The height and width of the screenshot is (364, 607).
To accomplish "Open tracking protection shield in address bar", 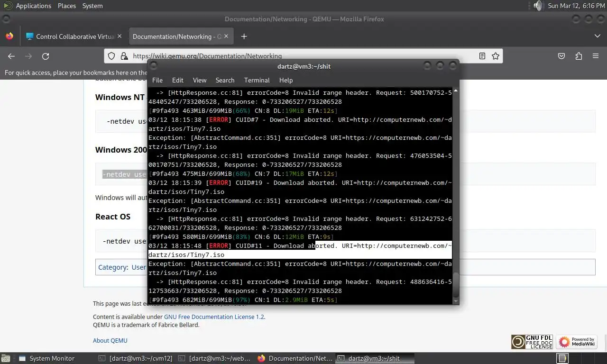I will [x=111, y=56].
